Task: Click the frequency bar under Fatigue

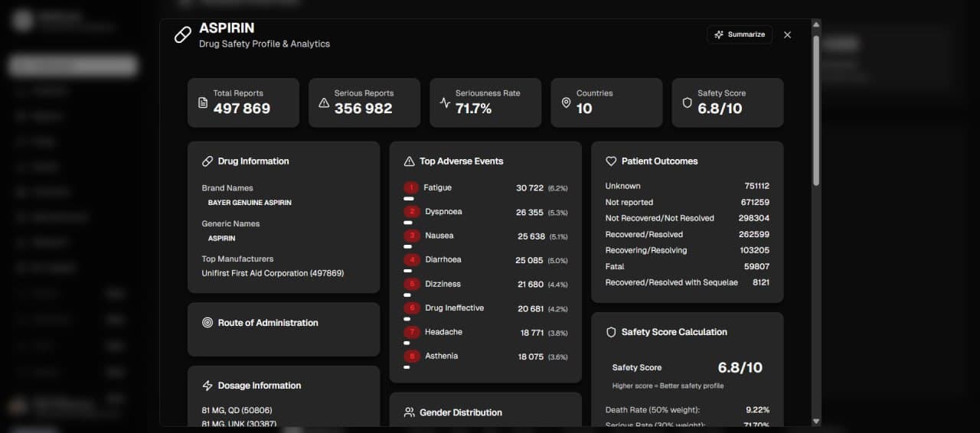Action: pyautogui.click(x=409, y=199)
